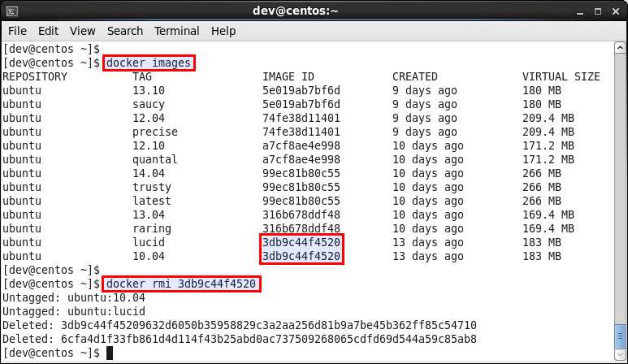Click the scrollbar up arrow

[x=620, y=48]
